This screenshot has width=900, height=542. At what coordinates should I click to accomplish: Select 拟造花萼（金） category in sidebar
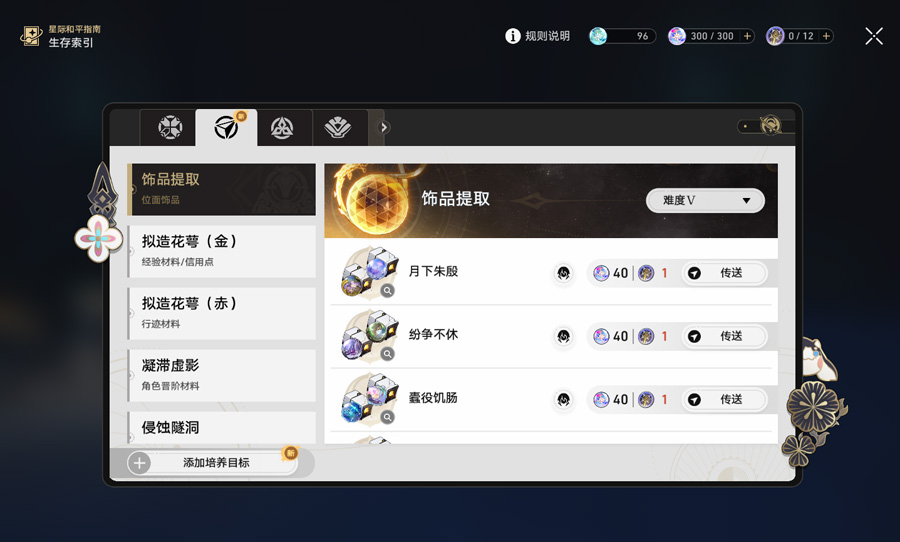[x=222, y=251]
